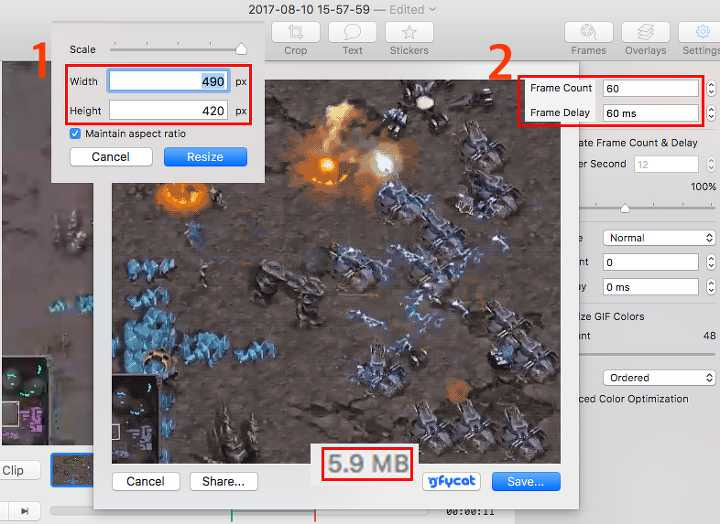The image size is (720, 524).
Task: Click stepper next to the 0 ms field
Action: pos(711,287)
